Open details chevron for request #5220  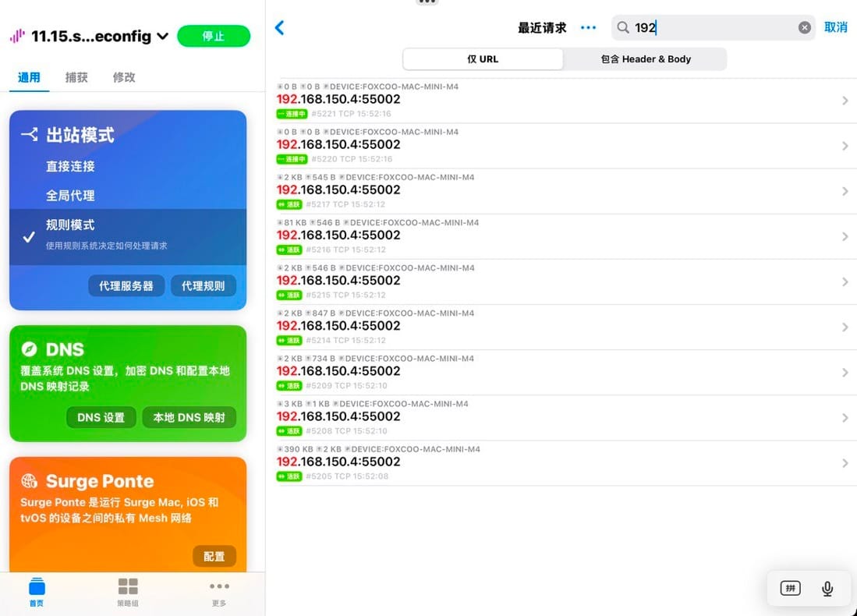pos(845,146)
